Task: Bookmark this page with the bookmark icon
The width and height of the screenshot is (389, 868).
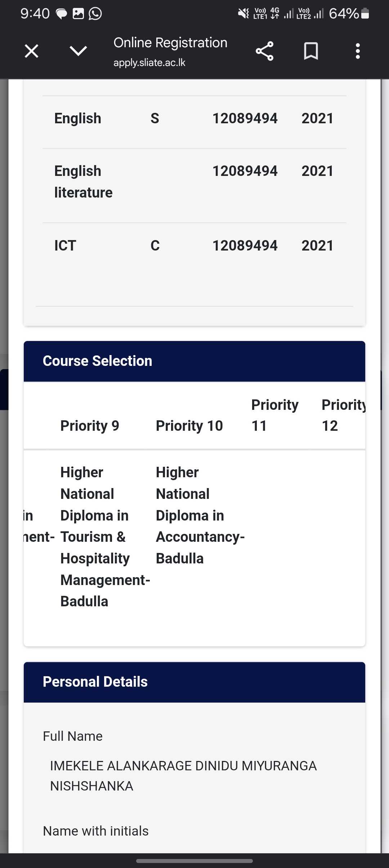Action: tap(311, 51)
